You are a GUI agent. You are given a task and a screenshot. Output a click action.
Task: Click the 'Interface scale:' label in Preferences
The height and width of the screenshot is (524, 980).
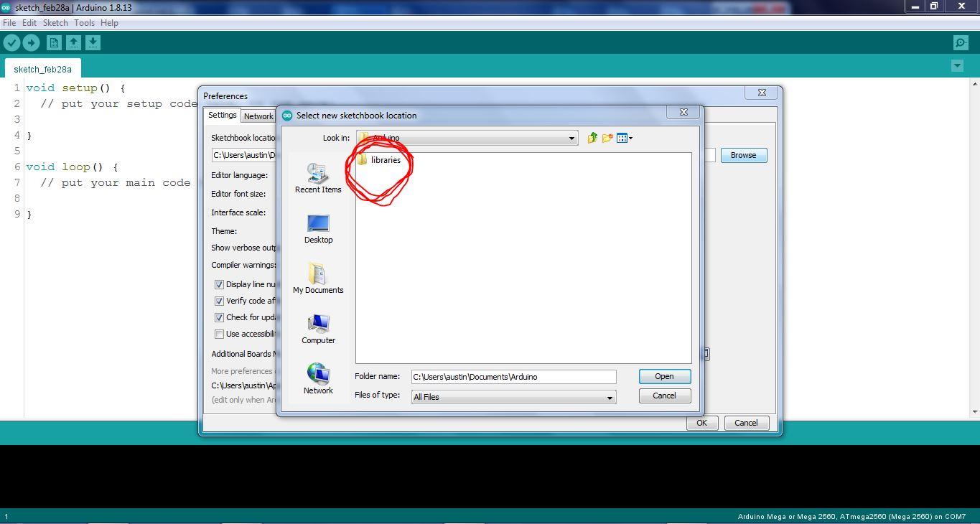click(x=238, y=212)
